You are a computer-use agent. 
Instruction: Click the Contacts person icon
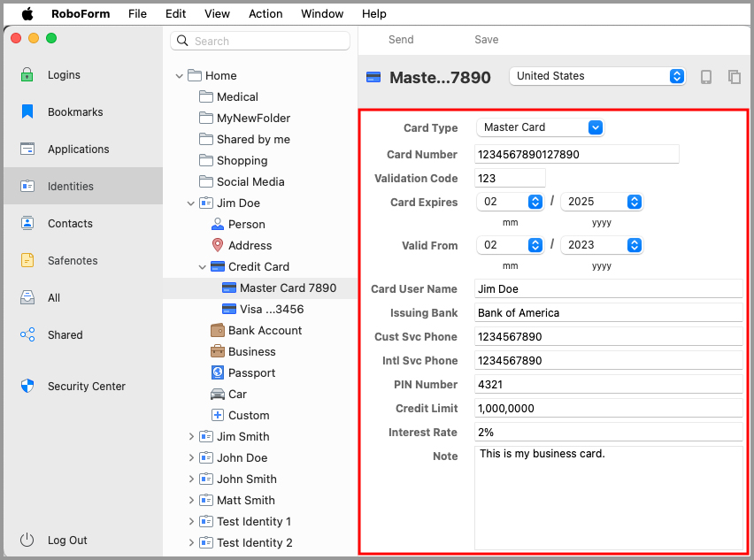pyautogui.click(x=27, y=223)
